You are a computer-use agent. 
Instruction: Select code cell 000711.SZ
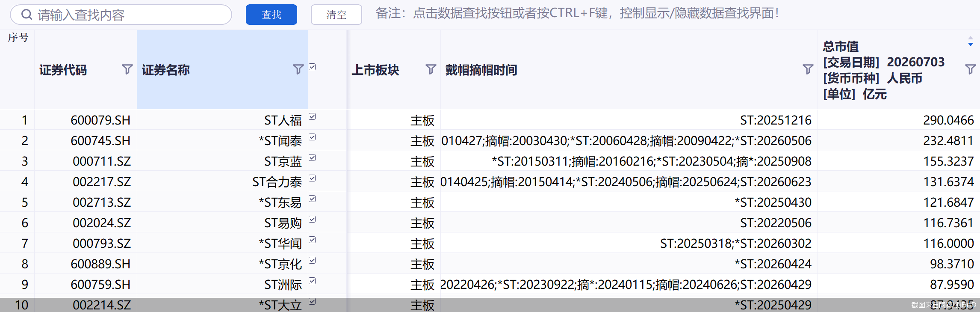click(86, 161)
